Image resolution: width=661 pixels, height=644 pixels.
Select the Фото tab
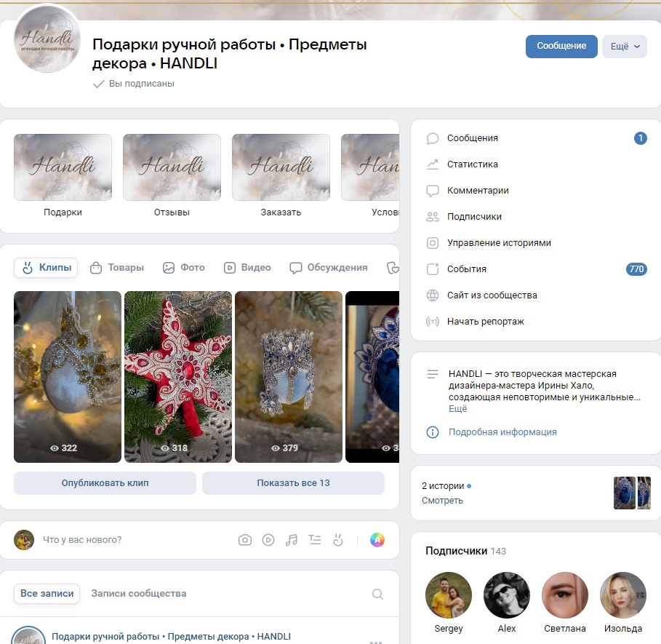184,267
